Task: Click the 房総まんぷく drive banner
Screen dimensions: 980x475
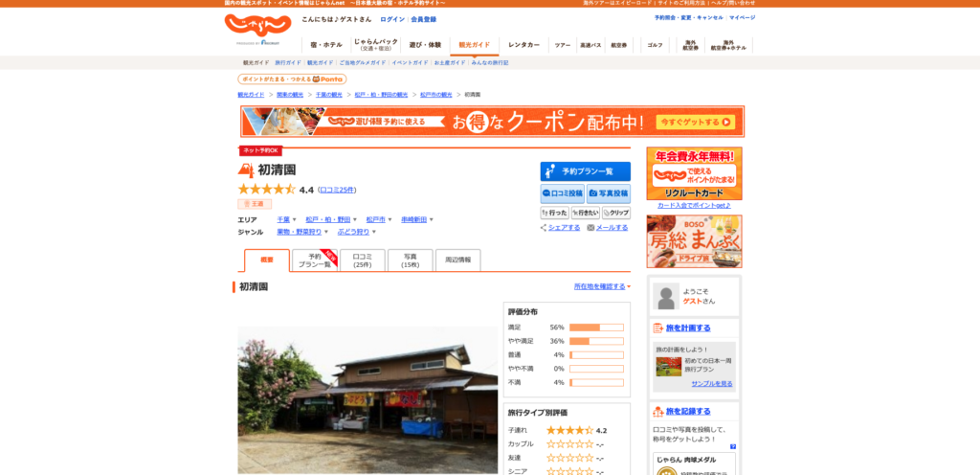Action: (x=695, y=241)
